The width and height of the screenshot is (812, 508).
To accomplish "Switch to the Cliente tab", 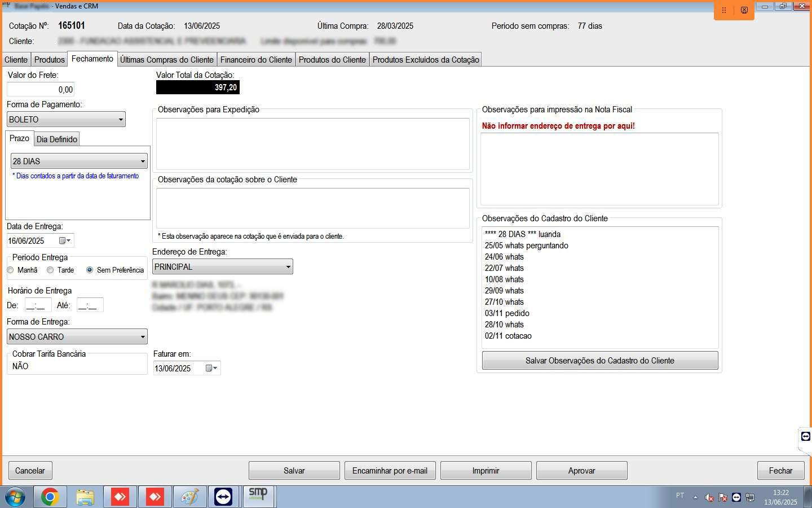I will (x=16, y=60).
